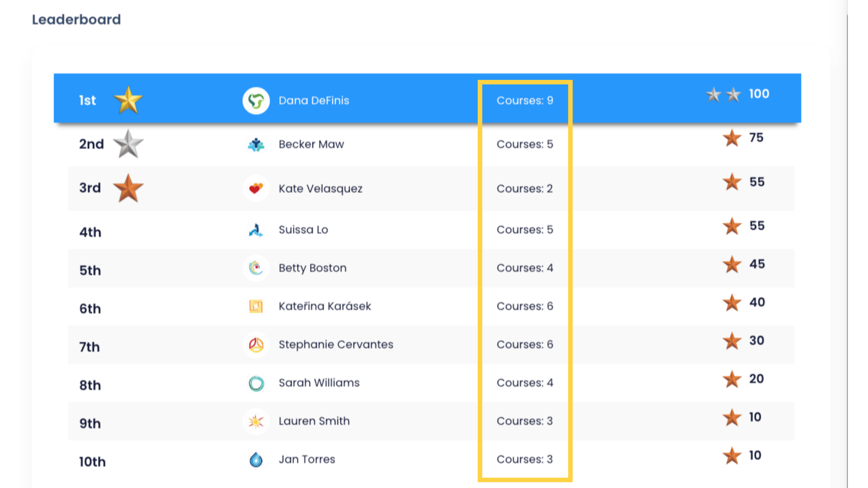The width and height of the screenshot is (868, 488).
Task: Select the name Becker Maw
Action: 311,144
